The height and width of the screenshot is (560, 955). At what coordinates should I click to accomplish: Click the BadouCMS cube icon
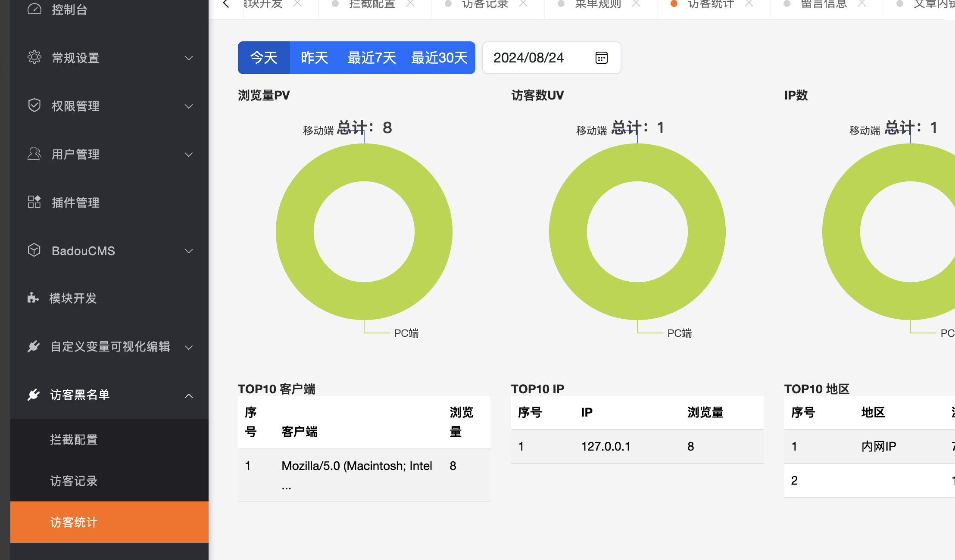34,250
